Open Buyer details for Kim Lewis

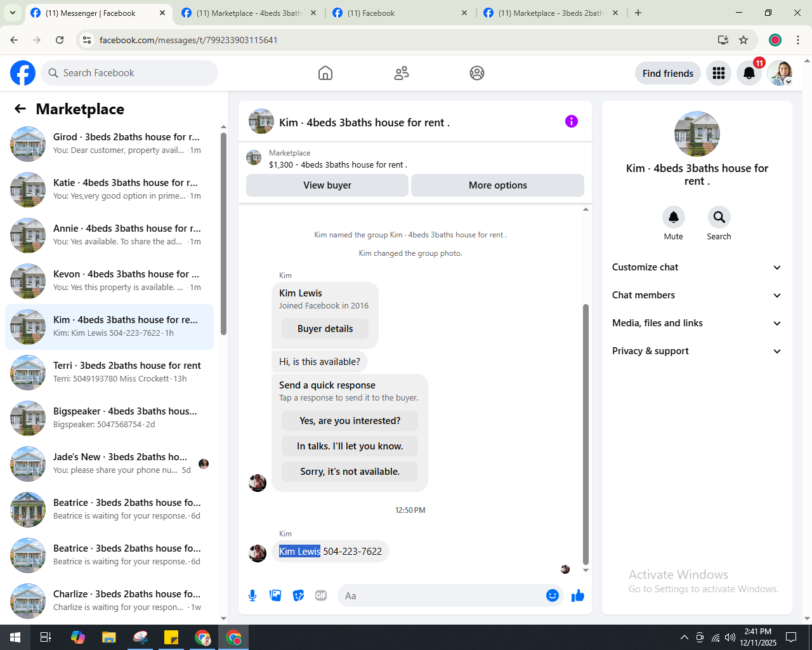point(325,329)
